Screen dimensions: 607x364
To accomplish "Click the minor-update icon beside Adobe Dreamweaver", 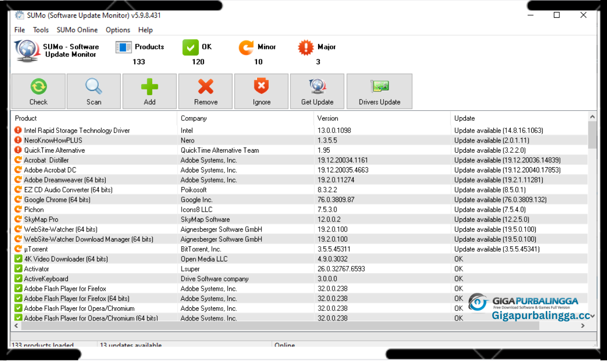I will (18, 179).
